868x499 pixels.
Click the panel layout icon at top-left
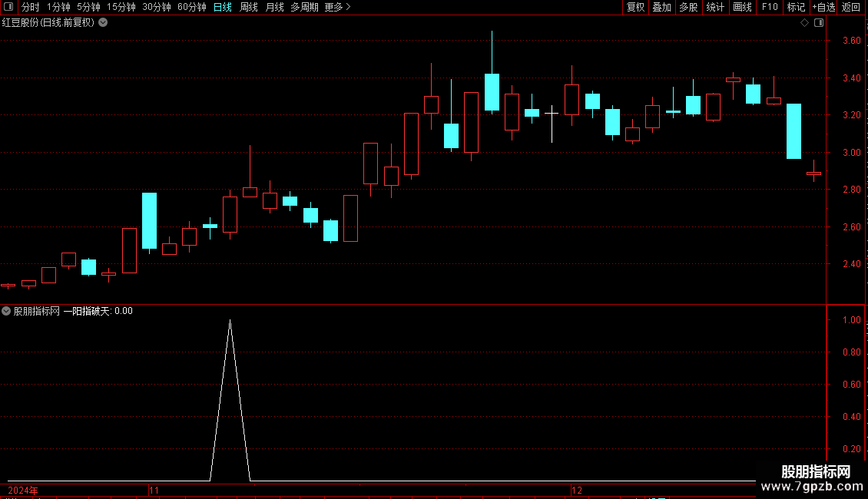[x=8, y=7]
